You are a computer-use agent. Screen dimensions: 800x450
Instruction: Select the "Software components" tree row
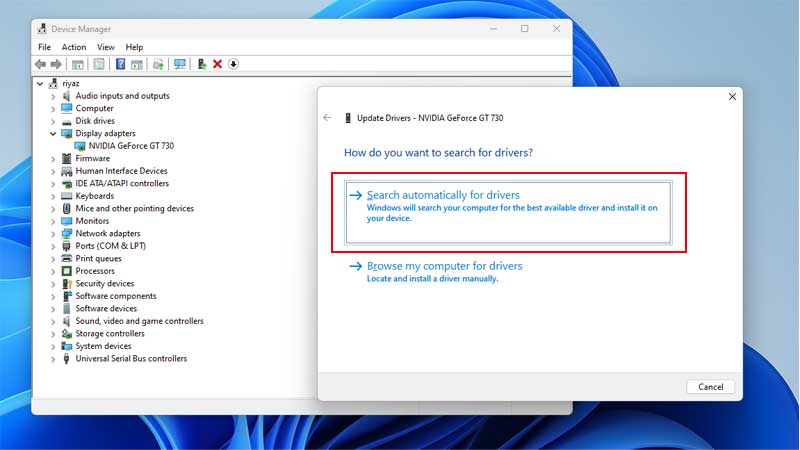click(116, 296)
